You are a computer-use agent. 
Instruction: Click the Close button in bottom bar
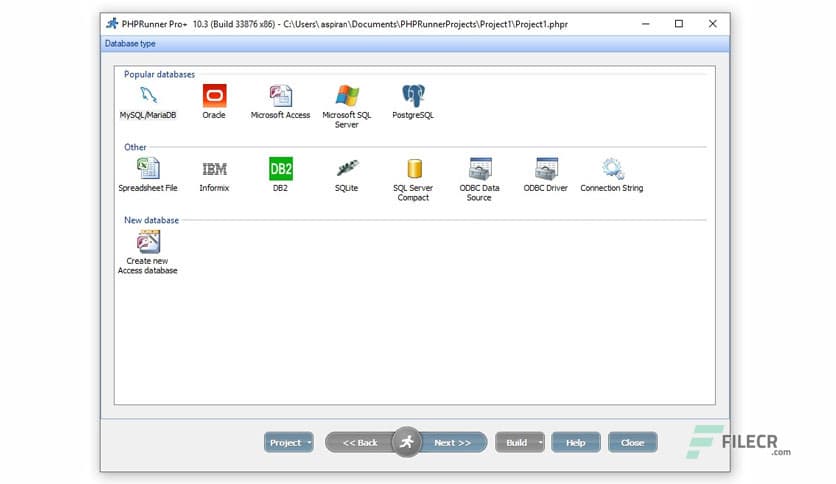point(632,442)
